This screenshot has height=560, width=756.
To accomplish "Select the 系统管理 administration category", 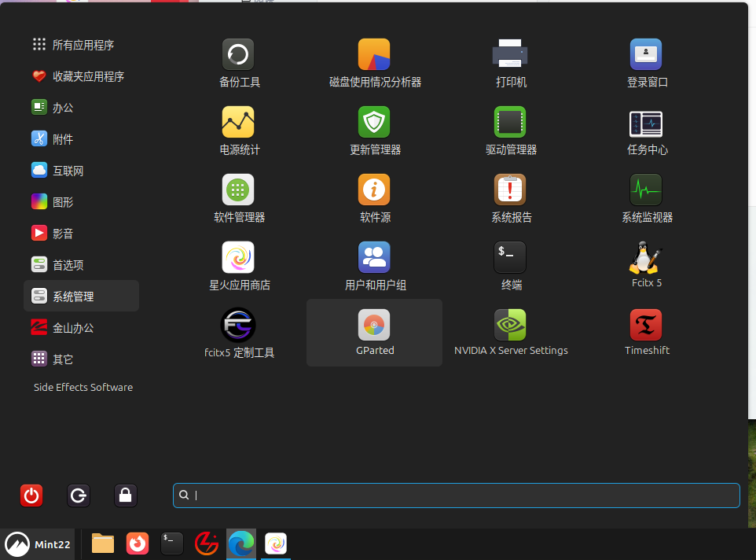I will 81,297.
